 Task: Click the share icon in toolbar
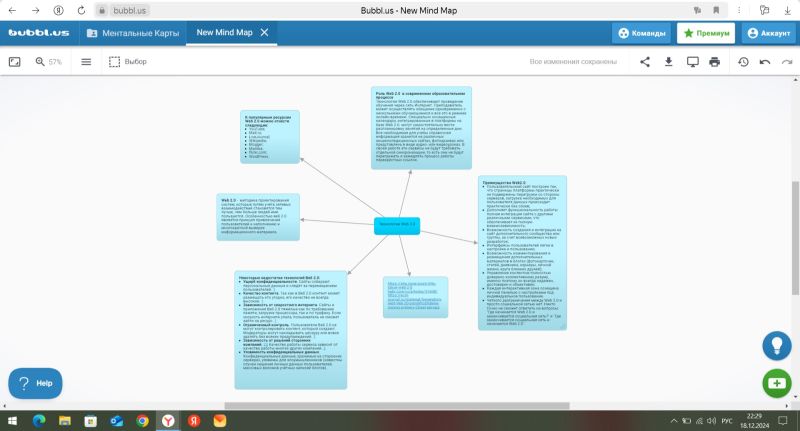[645, 61]
